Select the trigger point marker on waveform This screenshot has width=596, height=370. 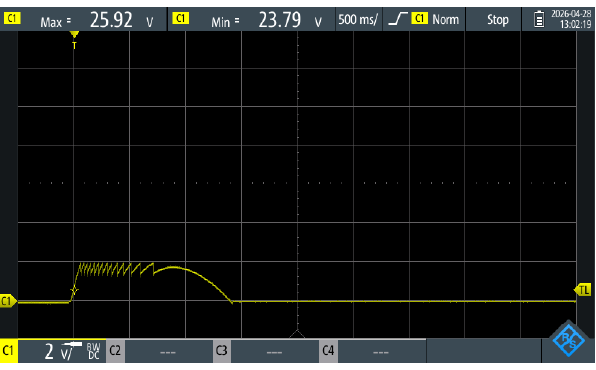(74, 291)
